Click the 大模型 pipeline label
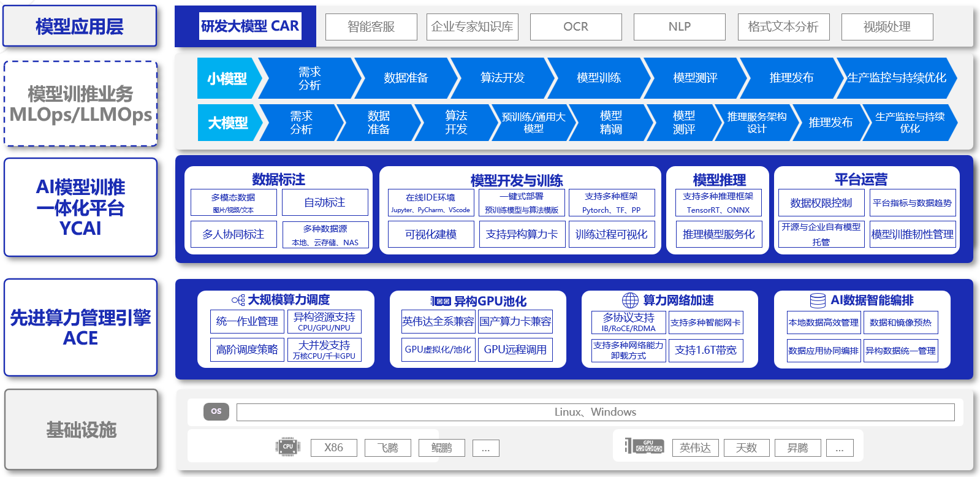 coord(227,123)
